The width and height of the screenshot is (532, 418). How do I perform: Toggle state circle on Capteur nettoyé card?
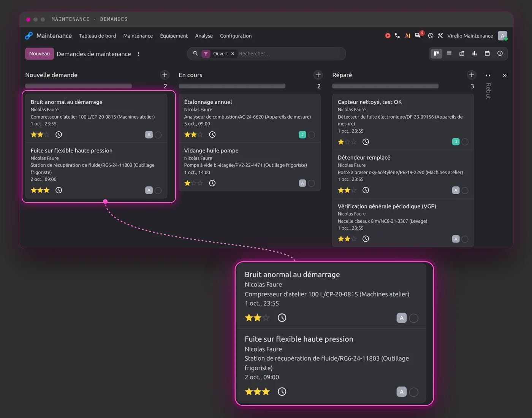(x=465, y=142)
